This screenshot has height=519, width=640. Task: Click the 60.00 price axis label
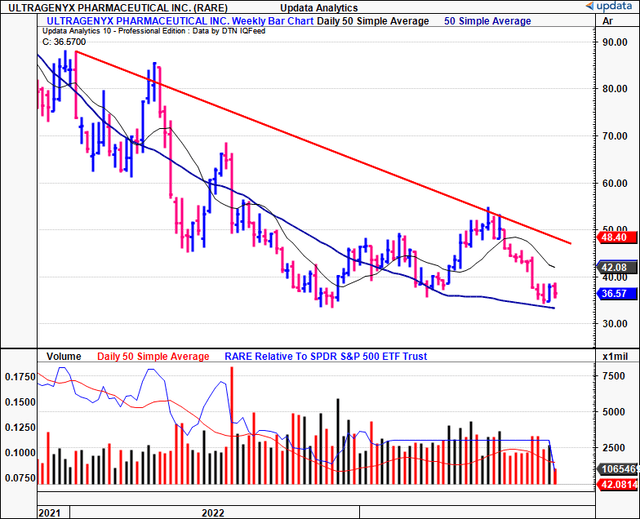pyautogui.click(x=615, y=183)
